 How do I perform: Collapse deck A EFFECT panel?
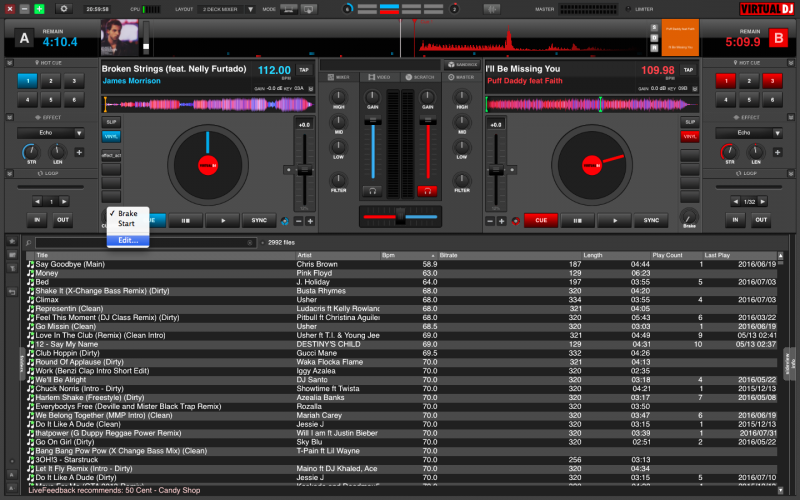[9, 117]
